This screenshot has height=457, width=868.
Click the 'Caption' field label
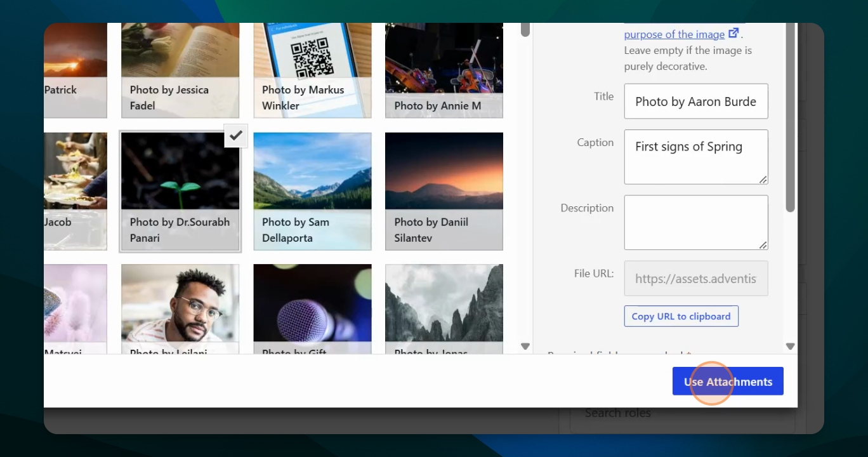tap(595, 143)
